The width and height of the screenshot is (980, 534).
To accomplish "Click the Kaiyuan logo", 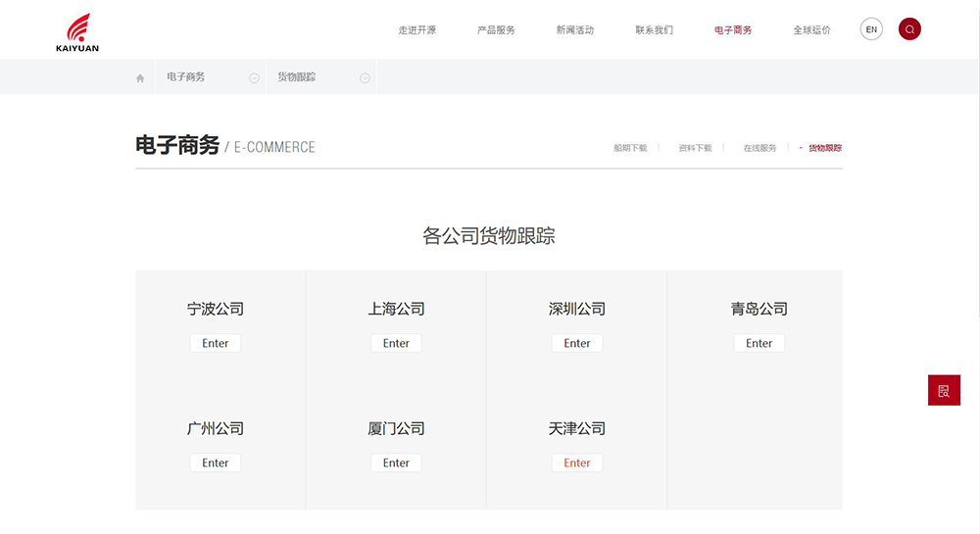I will click(77, 32).
